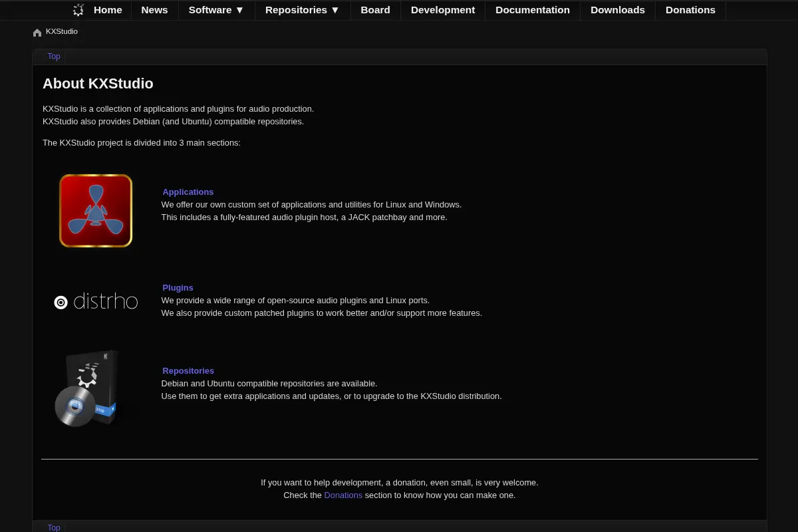Open the Board menu item

pos(375,10)
